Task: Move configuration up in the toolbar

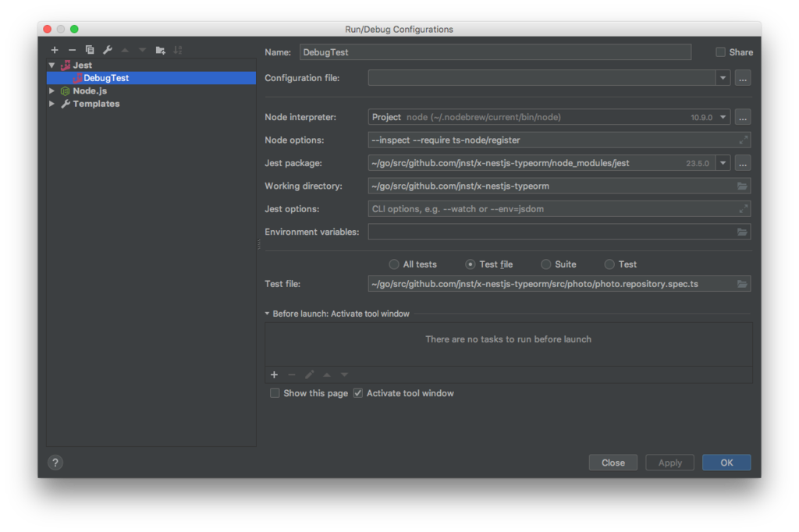Action: coord(125,50)
